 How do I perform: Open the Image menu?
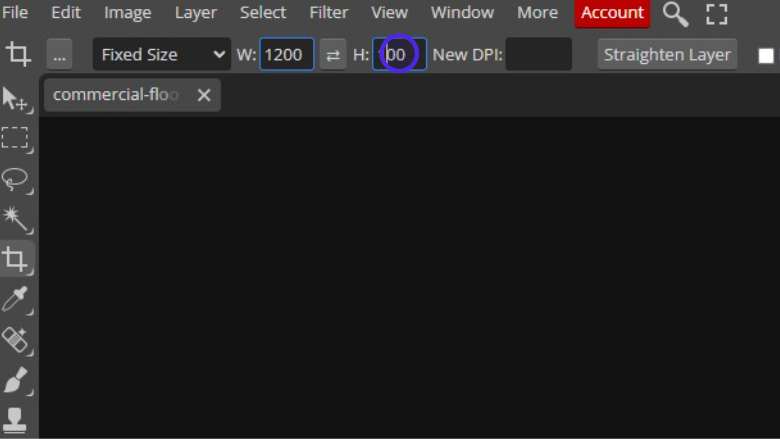point(127,12)
